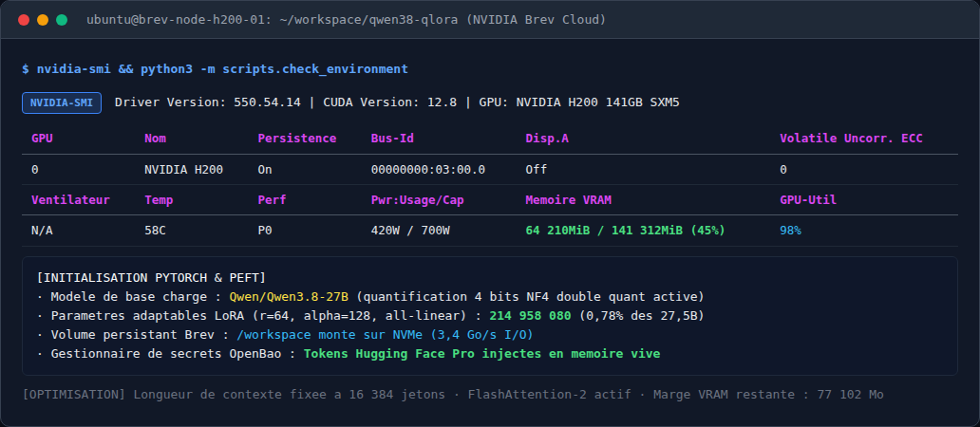Click the Ventilateur header

point(70,200)
